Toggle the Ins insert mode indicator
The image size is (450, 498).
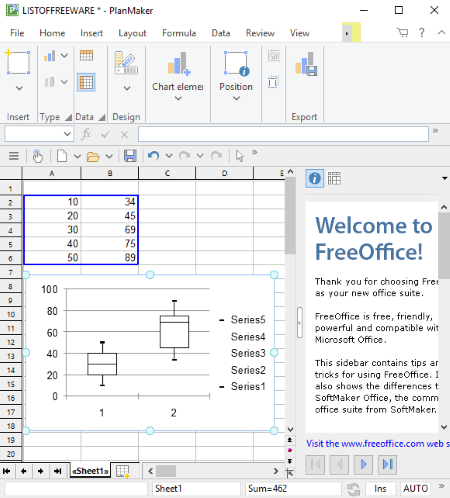[x=380, y=489]
